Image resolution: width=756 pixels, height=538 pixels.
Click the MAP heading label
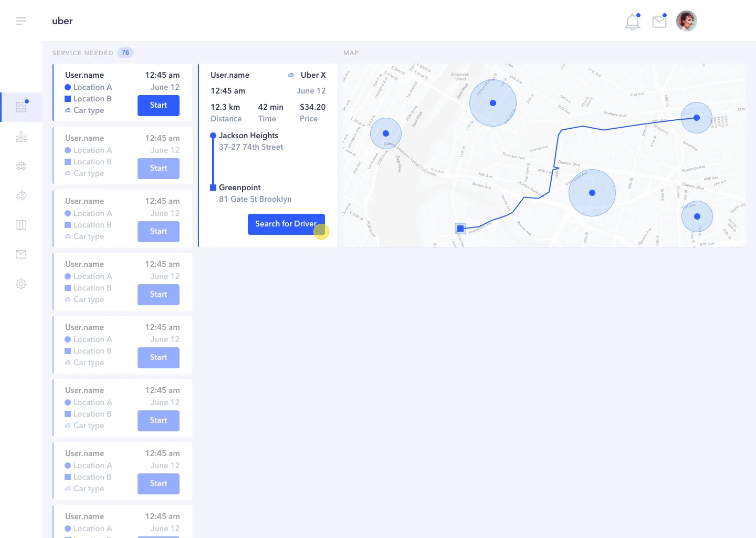(x=351, y=53)
